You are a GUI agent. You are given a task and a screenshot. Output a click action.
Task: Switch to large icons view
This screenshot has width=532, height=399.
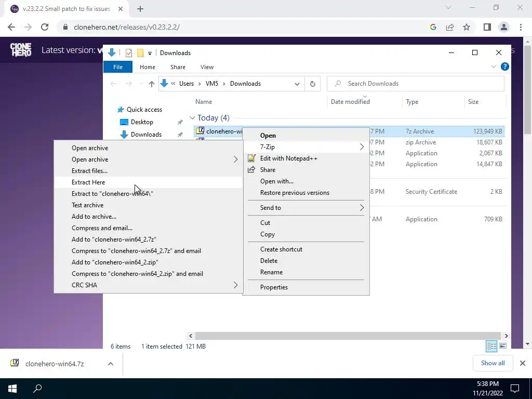point(503,346)
